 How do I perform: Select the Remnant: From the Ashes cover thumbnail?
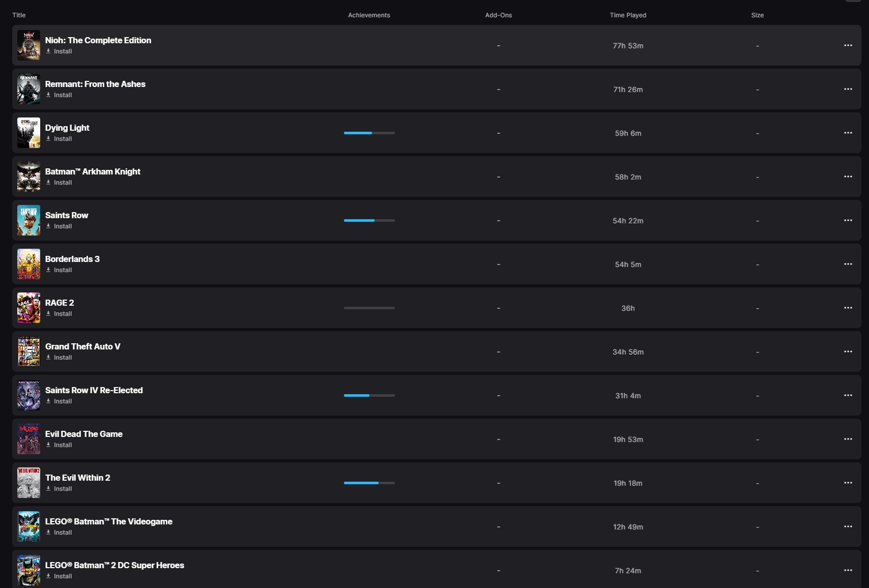click(x=28, y=89)
